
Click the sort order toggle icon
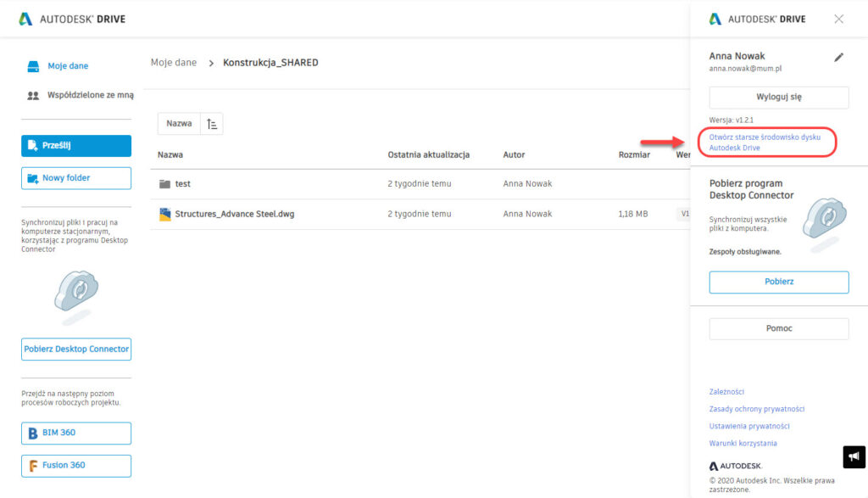click(x=212, y=124)
